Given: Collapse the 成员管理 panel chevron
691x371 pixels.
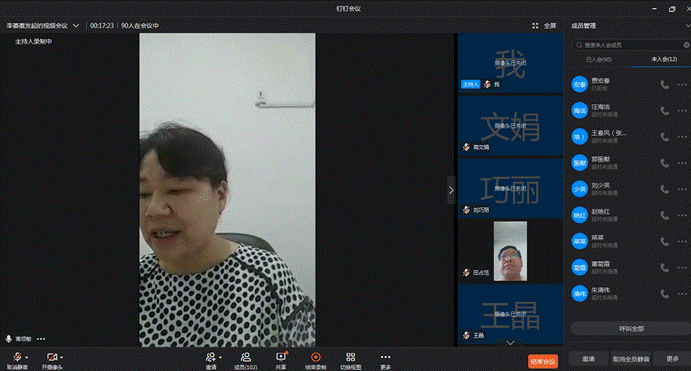Looking at the screenshot, I should coord(687,26).
